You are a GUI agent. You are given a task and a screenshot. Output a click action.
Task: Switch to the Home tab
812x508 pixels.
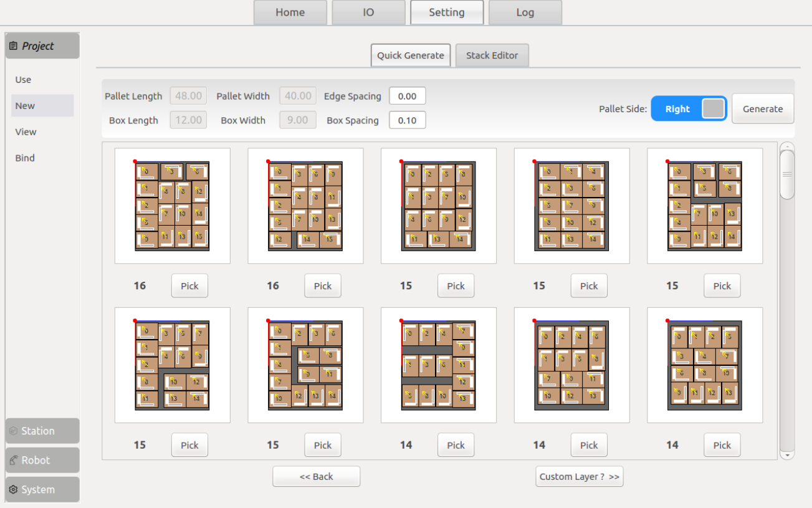[x=290, y=12]
